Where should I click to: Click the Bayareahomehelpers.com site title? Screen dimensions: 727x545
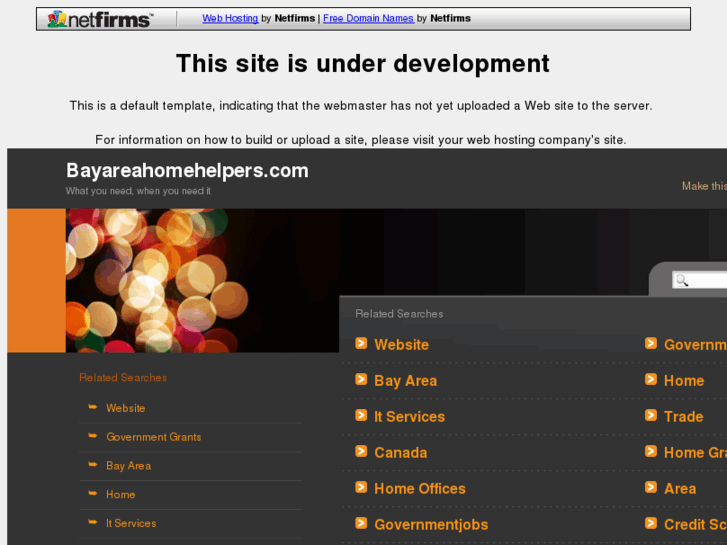tap(187, 170)
